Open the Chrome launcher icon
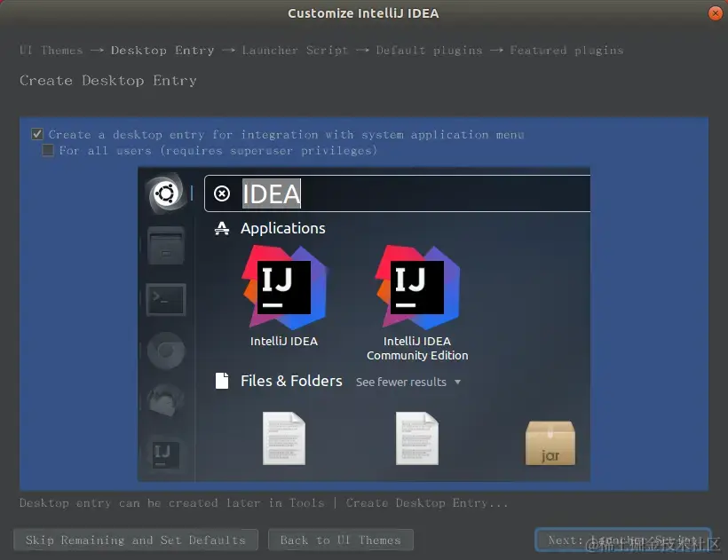Viewport: 728px width, 560px height. [166, 351]
